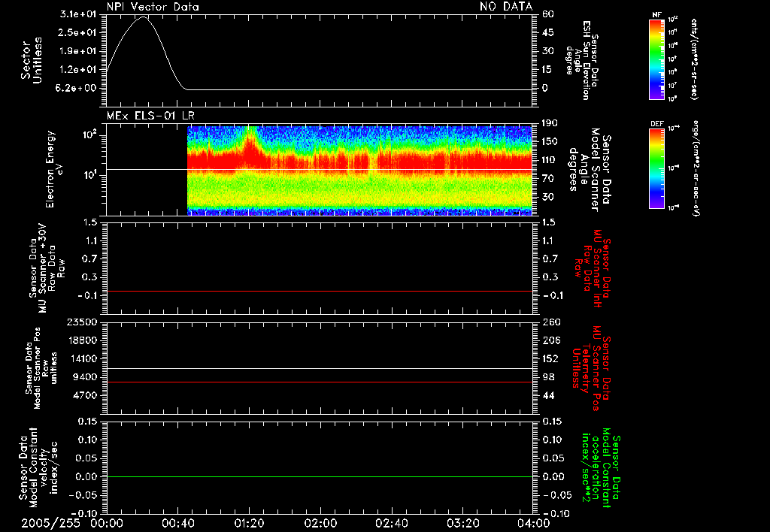Click the '190' scanner angle tick
Viewport: 770px width, 532px height.
(x=550, y=123)
